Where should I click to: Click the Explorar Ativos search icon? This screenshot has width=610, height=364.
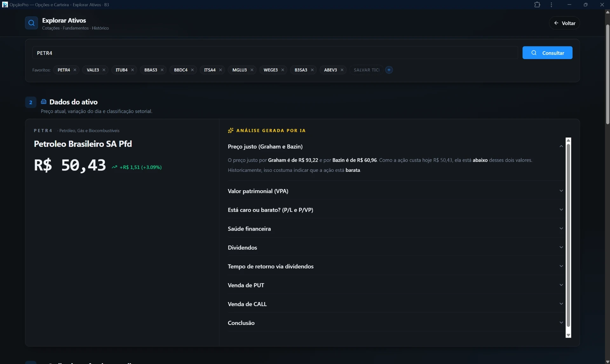tap(31, 23)
